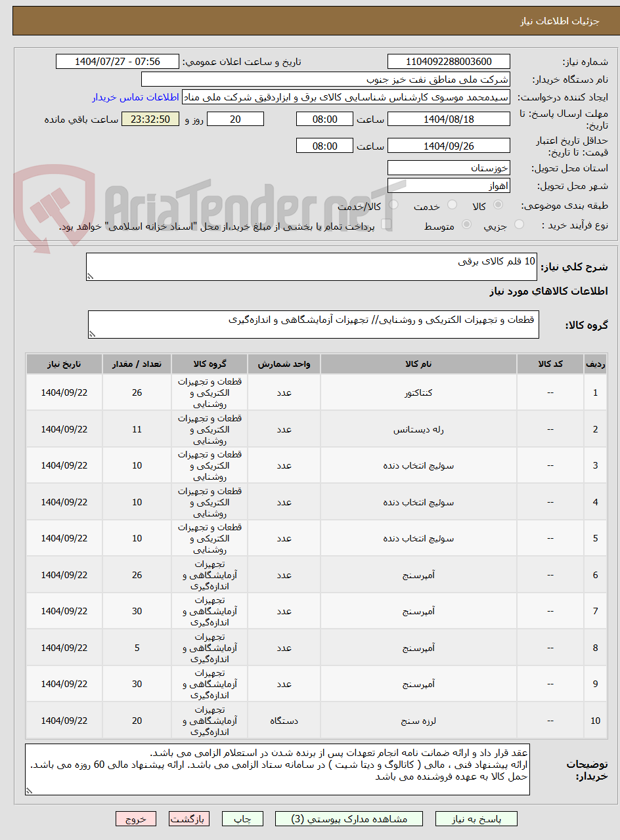Click سوئیچ انتخاب دنده in row 3

[418, 465]
